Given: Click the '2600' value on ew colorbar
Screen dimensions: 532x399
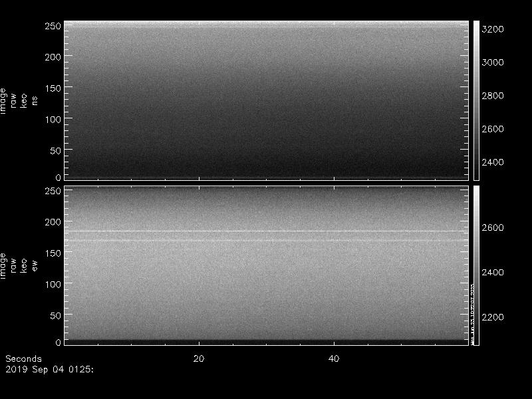Looking at the screenshot, I should [x=493, y=227].
